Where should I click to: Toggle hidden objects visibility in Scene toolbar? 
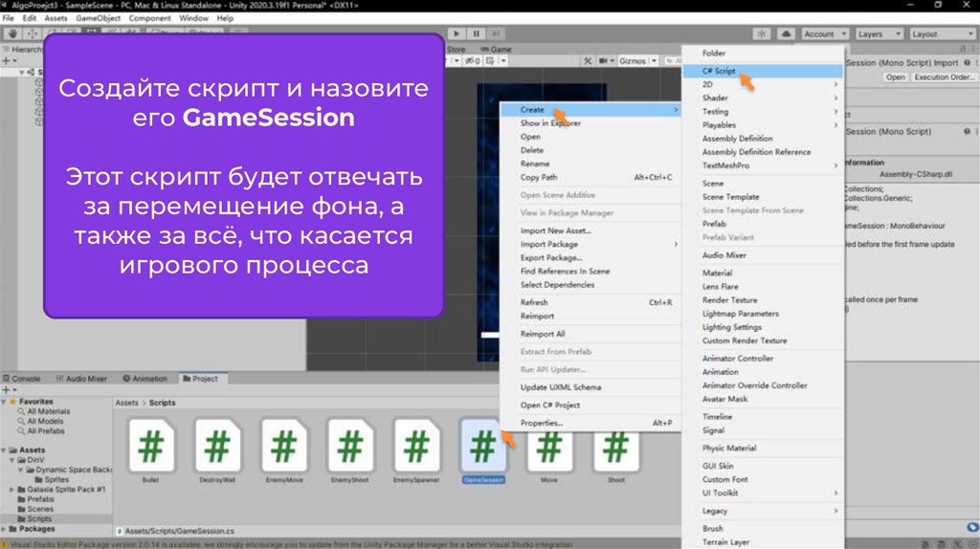(472, 60)
